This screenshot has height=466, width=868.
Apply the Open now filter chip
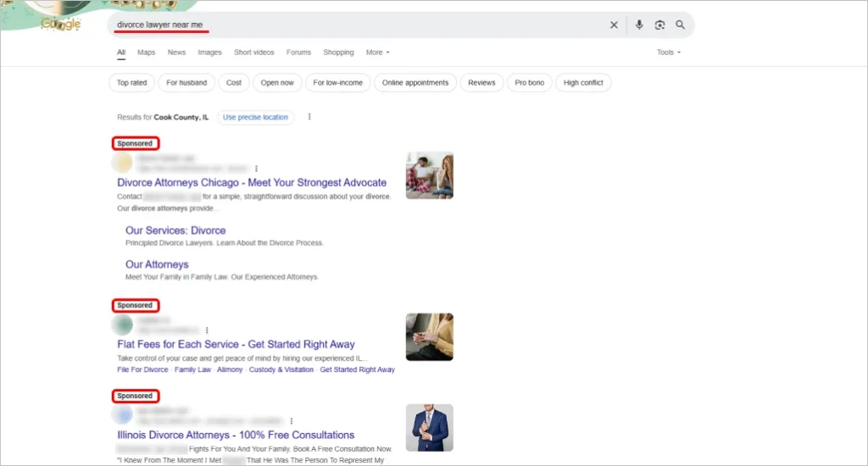pyautogui.click(x=277, y=83)
